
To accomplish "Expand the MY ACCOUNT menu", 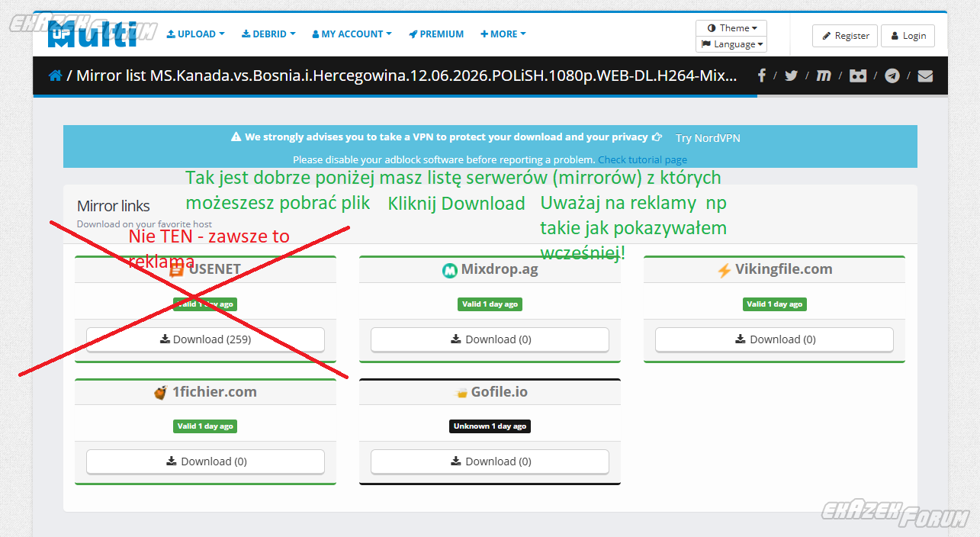I will (352, 34).
